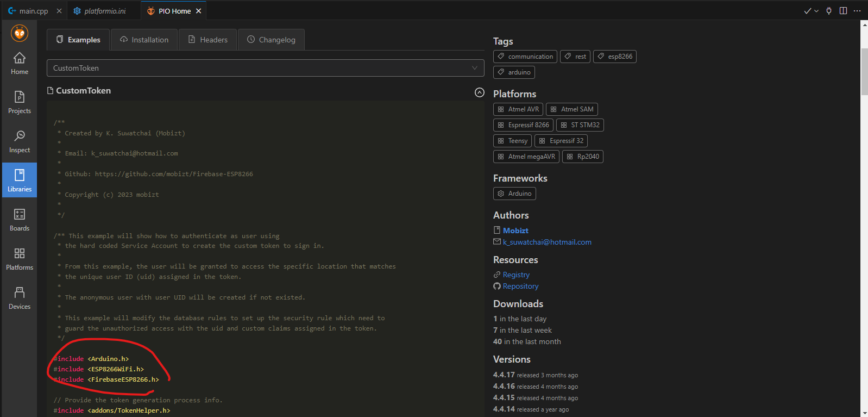
Task: Switch to the Changelog tab
Action: [271, 40]
